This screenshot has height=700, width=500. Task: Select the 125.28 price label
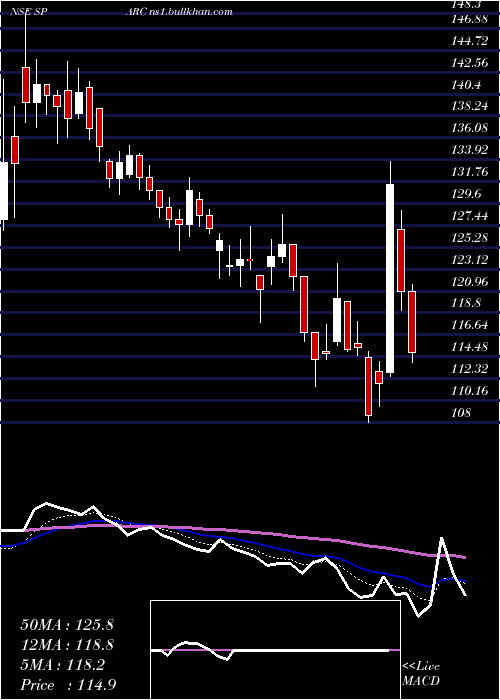pyautogui.click(x=470, y=238)
